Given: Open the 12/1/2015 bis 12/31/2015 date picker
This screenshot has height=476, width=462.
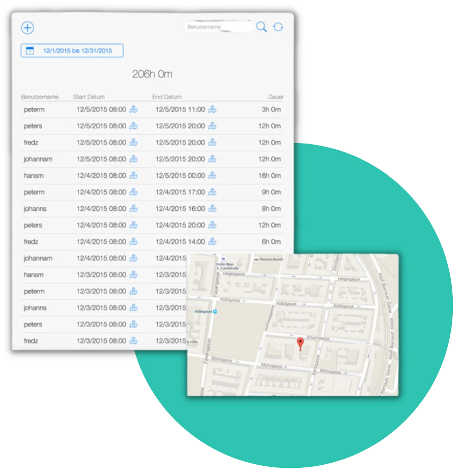Looking at the screenshot, I should [x=71, y=50].
